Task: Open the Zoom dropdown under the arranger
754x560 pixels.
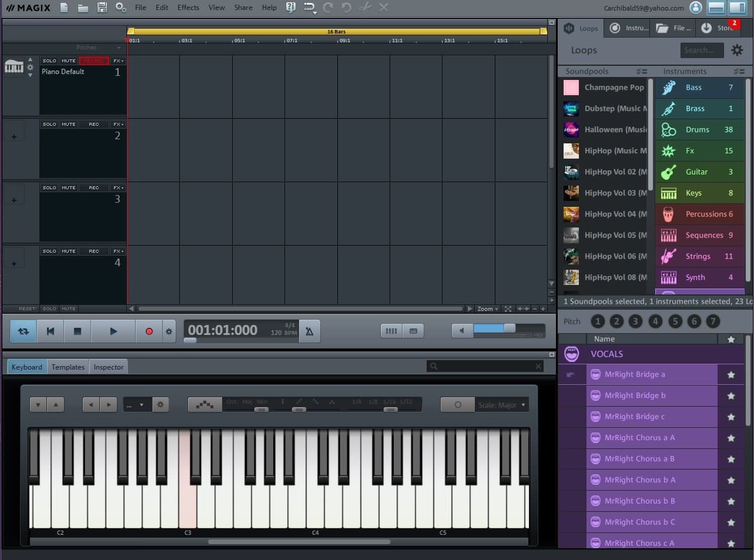Action: click(x=488, y=308)
